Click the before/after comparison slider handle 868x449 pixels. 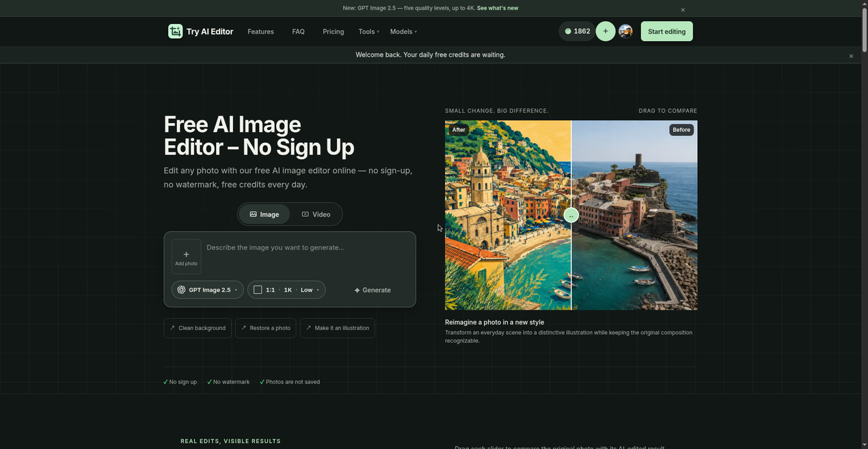tap(571, 215)
